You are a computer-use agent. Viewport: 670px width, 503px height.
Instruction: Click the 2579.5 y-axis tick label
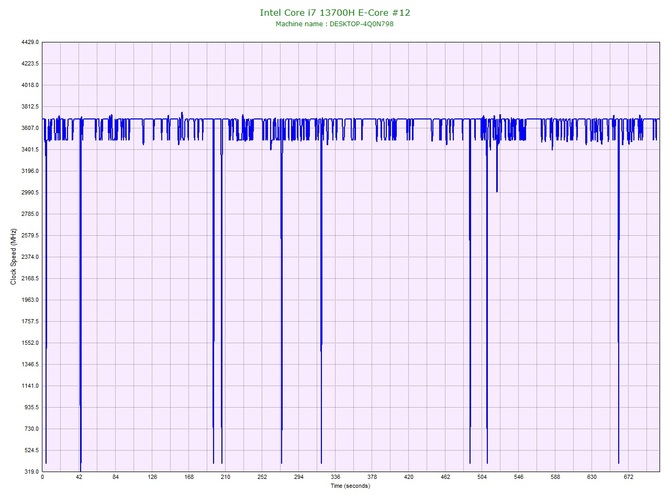pyautogui.click(x=30, y=235)
